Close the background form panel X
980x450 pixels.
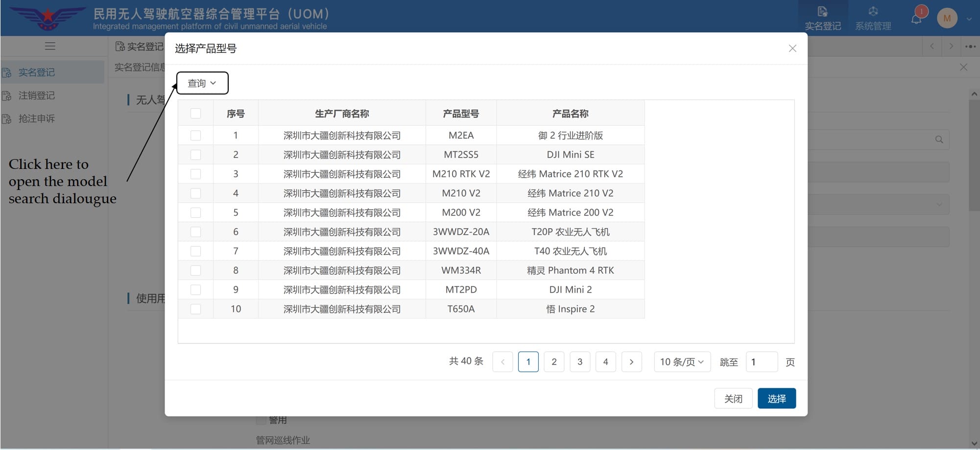tap(963, 67)
